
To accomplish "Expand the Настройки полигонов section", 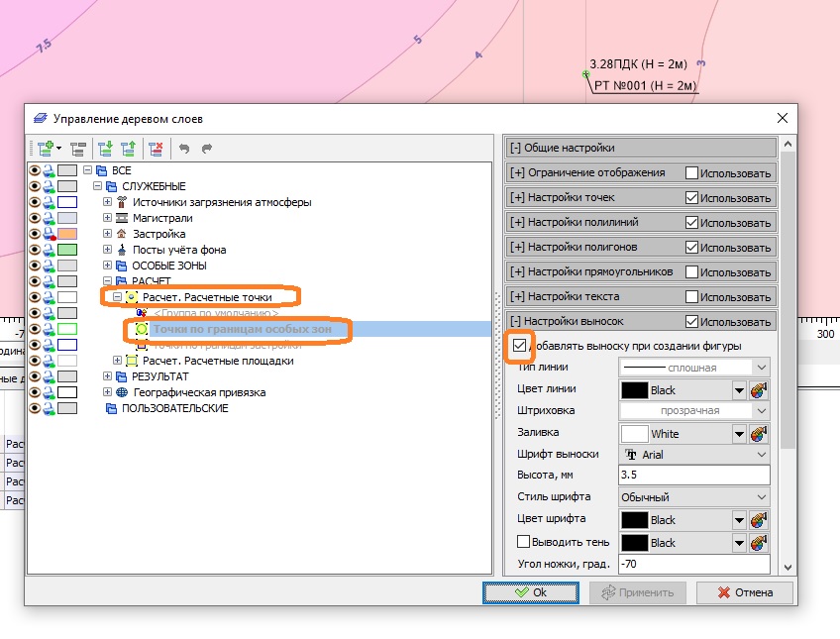I will 517,247.
